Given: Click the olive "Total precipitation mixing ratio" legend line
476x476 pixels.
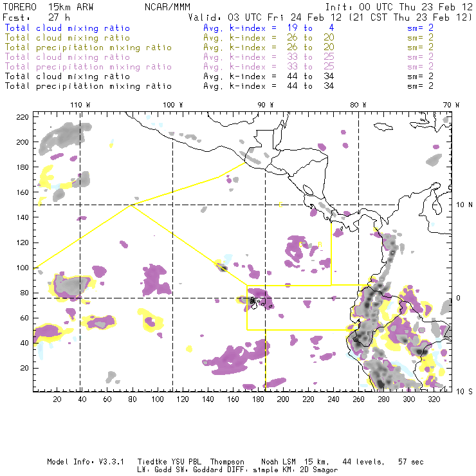Looking at the screenshot, I should (88, 48).
